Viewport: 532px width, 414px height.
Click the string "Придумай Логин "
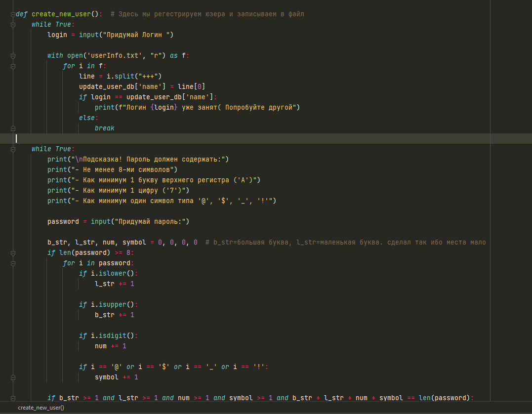coord(136,35)
